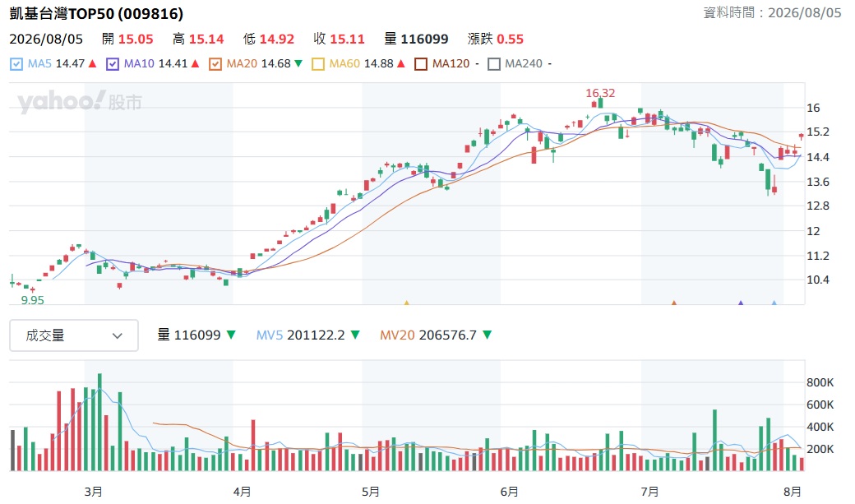Image resolution: width=855 pixels, height=504 pixels.
Task: Click the 資料時間 date text
Action: coord(772,12)
